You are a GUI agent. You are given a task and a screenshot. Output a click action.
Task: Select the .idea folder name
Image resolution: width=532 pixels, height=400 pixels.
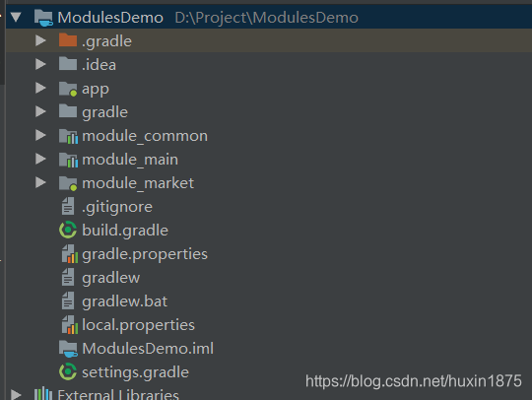point(99,65)
